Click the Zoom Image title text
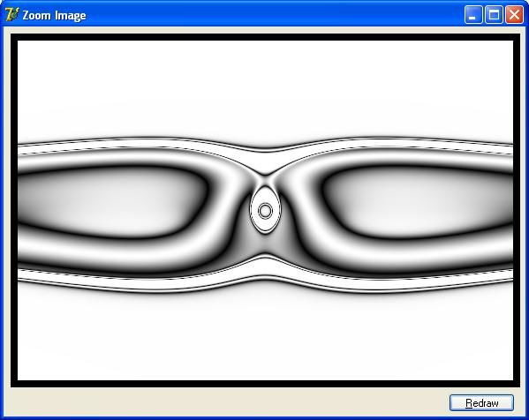529x420 pixels. 54,16
